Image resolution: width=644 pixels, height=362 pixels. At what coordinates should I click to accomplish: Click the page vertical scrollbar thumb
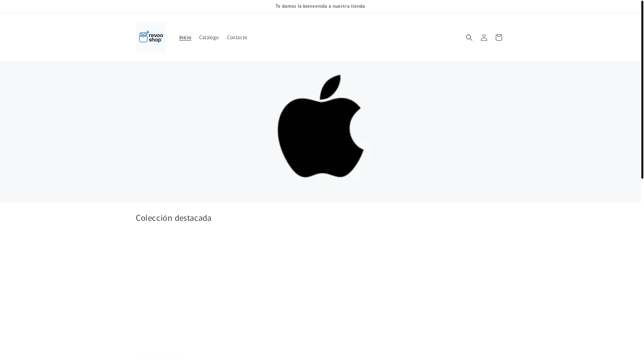pyautogui.click(x=642, y=89)
